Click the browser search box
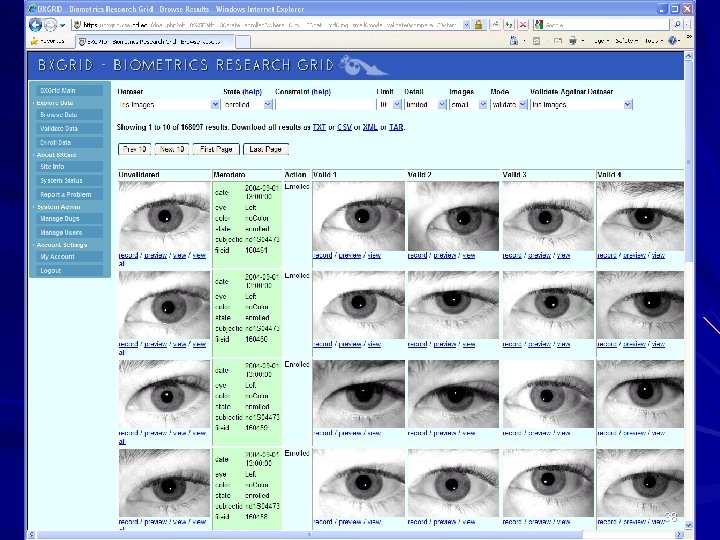 click(x=602, y=25)
